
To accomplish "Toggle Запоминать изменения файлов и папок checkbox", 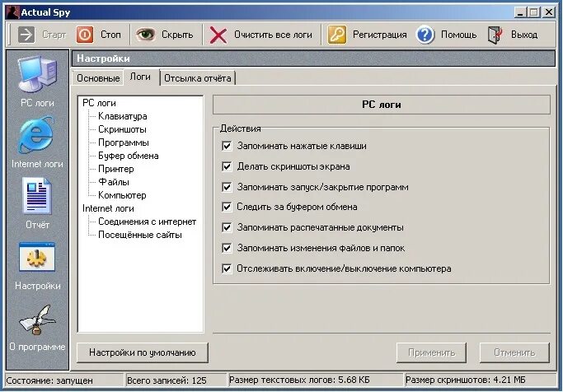I will point(227,248).
